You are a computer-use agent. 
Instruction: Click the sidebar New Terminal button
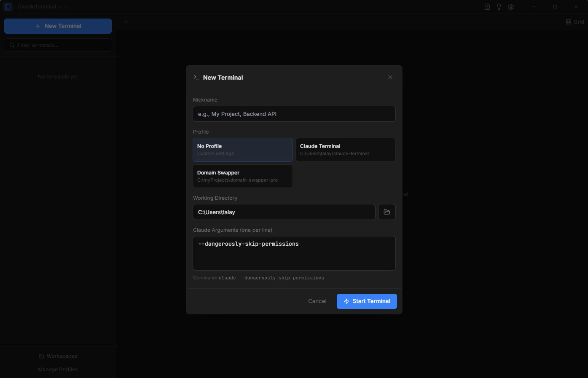click(58, 26)
